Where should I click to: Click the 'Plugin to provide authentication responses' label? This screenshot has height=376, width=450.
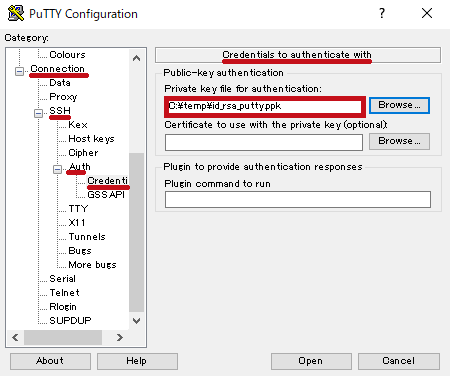tap(263, 167)
